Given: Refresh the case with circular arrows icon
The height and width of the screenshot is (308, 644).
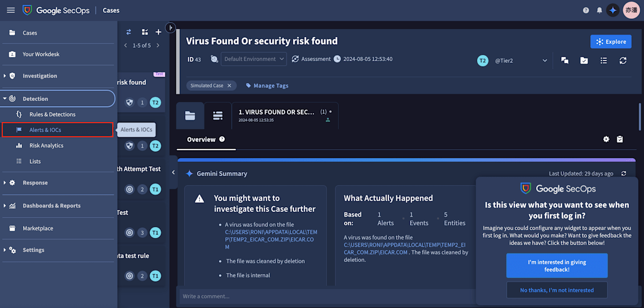Looking at the screenshot, I should [x=623, y=61].
